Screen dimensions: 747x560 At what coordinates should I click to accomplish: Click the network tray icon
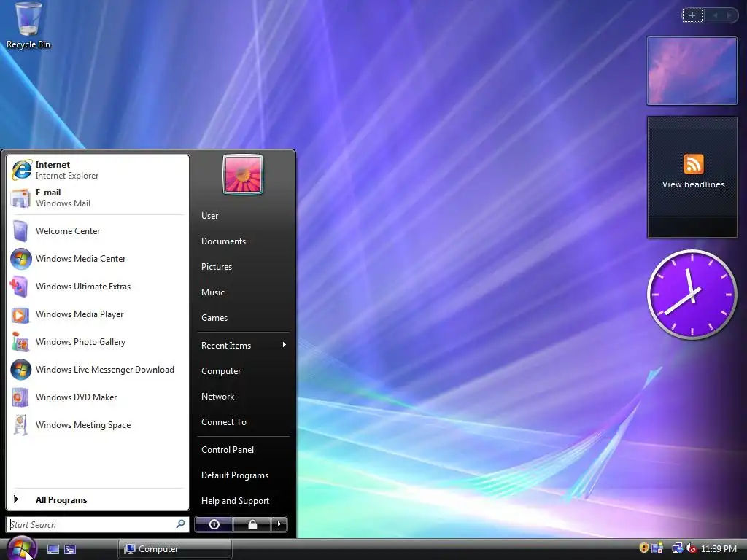(677, 548)
